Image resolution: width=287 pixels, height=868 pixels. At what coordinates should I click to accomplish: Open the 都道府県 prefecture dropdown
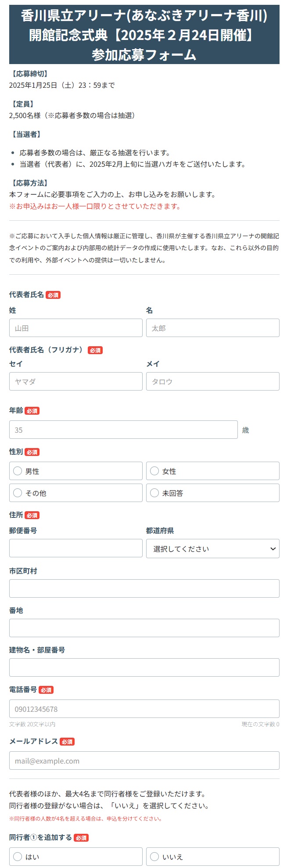click(x=213, y=549)
